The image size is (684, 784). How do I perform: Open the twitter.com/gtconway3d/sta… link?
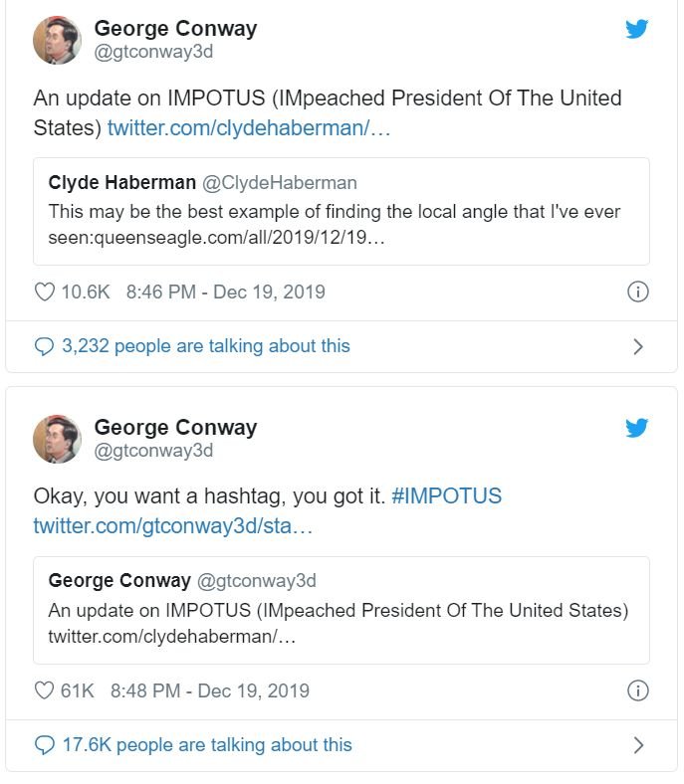[x=173, y=525]
